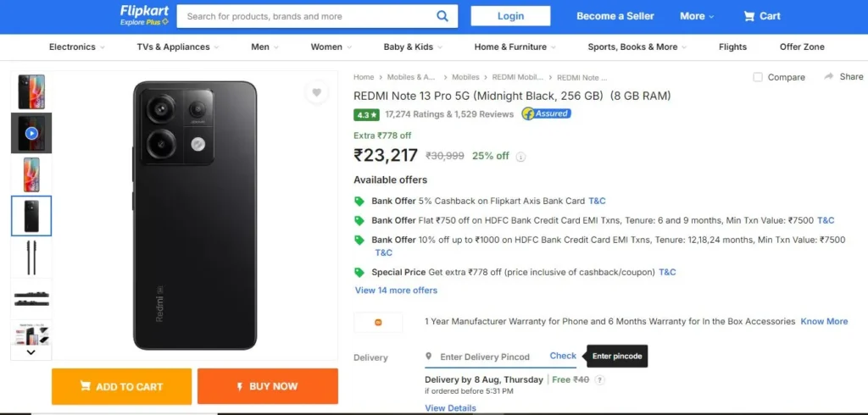Select the side-view phone thumbnail
Screen dimensions: 868x415
tap(31, 257)
